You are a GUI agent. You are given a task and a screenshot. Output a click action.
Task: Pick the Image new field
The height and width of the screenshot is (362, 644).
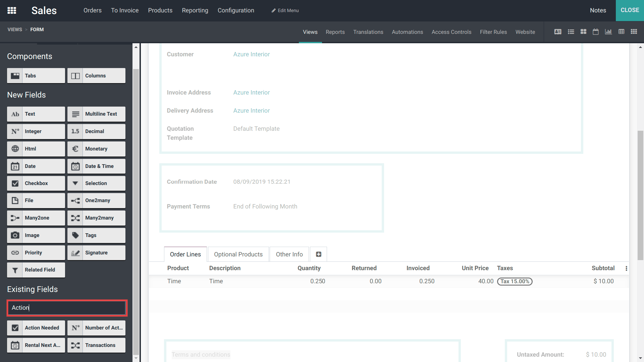pyautogui.click(x=36, y=235)
